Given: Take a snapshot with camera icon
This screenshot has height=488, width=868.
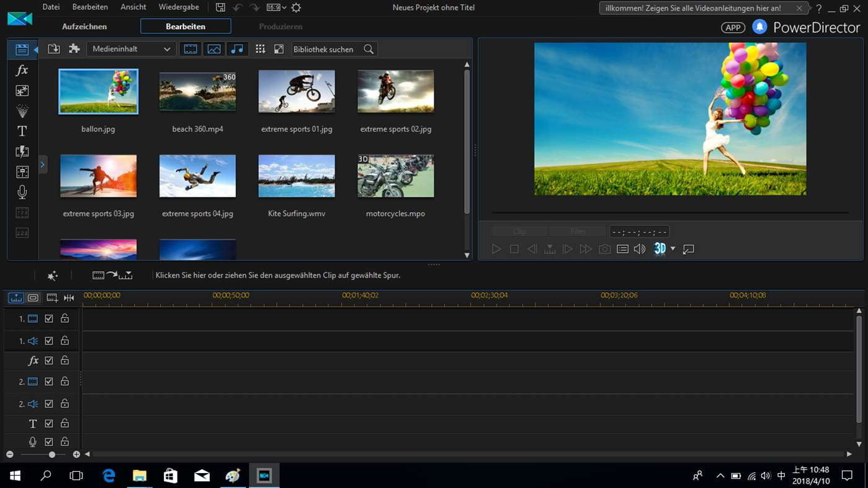Looking at the screenshot, I should [x=604, y=249].
